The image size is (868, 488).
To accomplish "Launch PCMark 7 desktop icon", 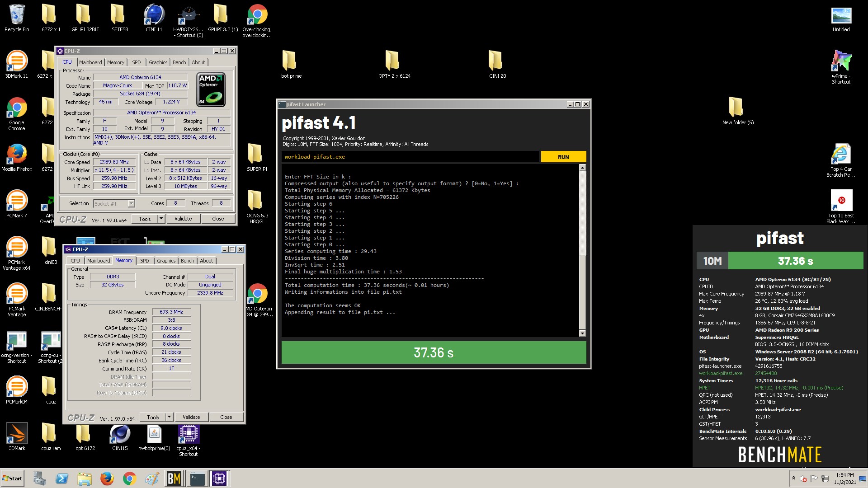I will 17,204.
